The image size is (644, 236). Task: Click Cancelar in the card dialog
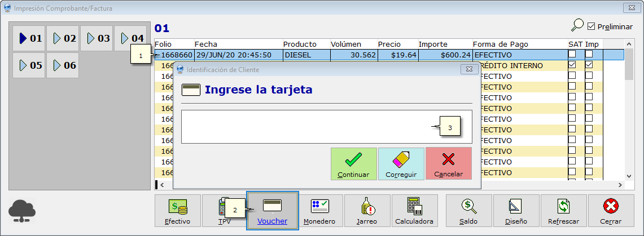[448, 164]
